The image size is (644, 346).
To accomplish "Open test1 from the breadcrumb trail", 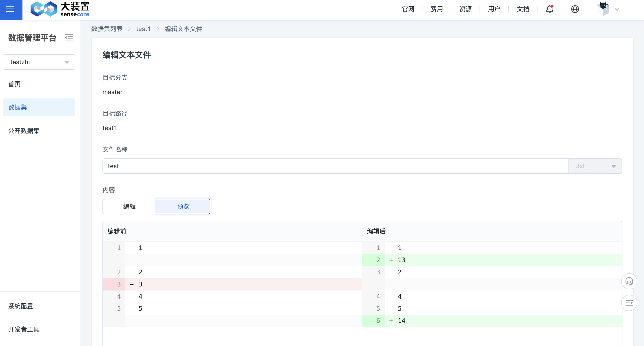I will click(x=143, y=29).
